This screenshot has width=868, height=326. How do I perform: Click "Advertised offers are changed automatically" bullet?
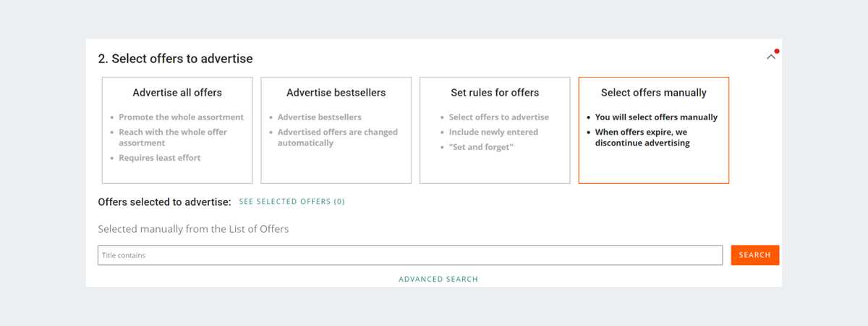coord(338,138)
